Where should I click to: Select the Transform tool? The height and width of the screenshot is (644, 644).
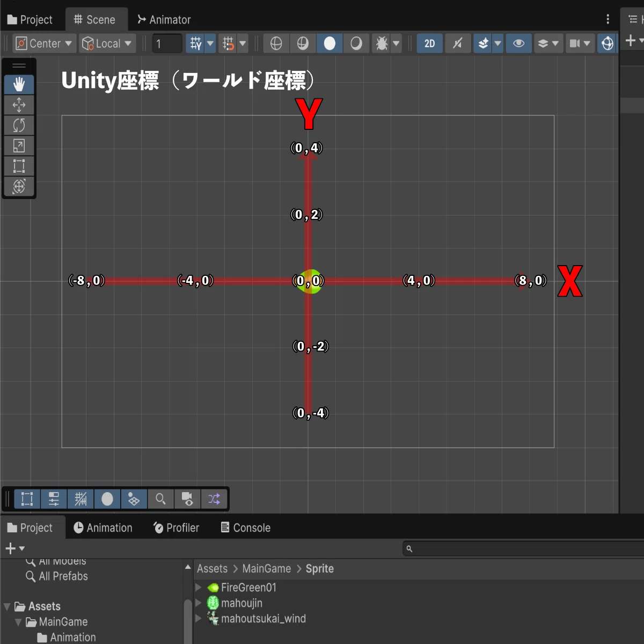pos(19,186)
